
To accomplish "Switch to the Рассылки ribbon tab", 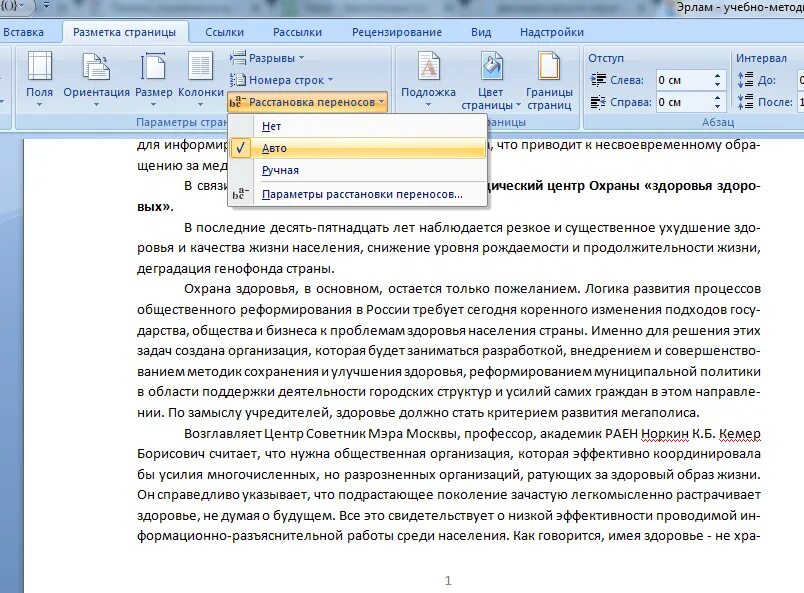I will pos(297,32).
